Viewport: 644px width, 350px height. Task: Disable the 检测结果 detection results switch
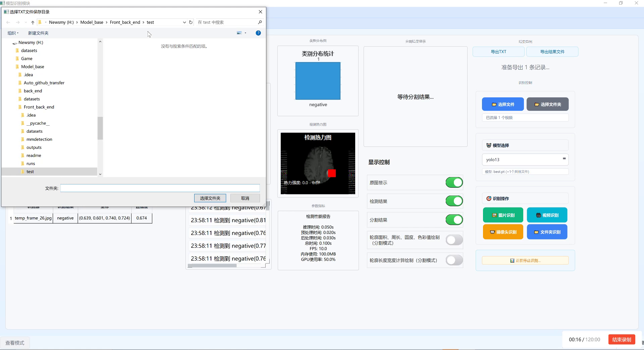tap(454, 201)
